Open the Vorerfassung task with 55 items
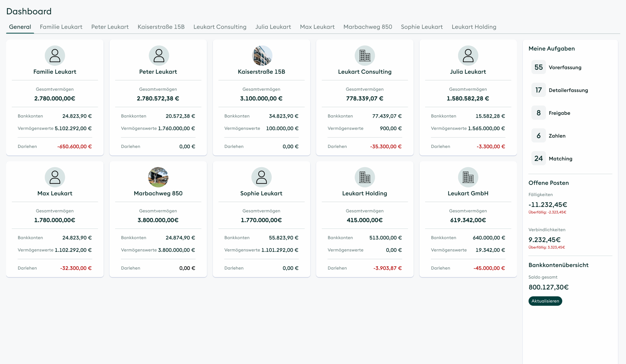The height and width of the screenshot is (364, 626). pyautogui.click(x=565, y=67)
